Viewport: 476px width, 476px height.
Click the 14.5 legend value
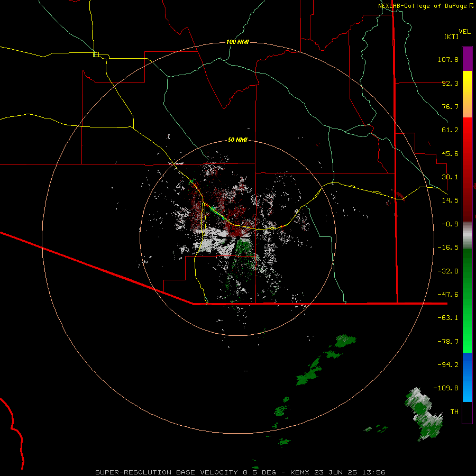(x=450, y=200)
